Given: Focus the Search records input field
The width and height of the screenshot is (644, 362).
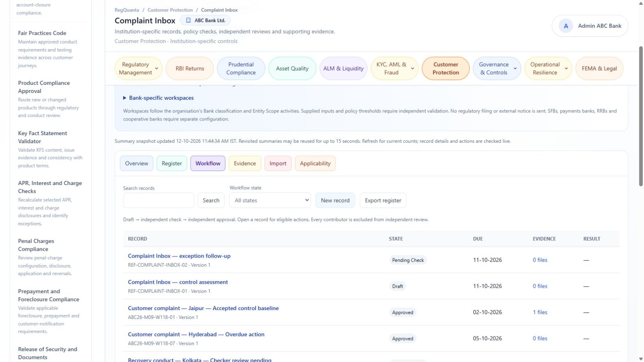Looking at the screenshot, I should (159, 200).
